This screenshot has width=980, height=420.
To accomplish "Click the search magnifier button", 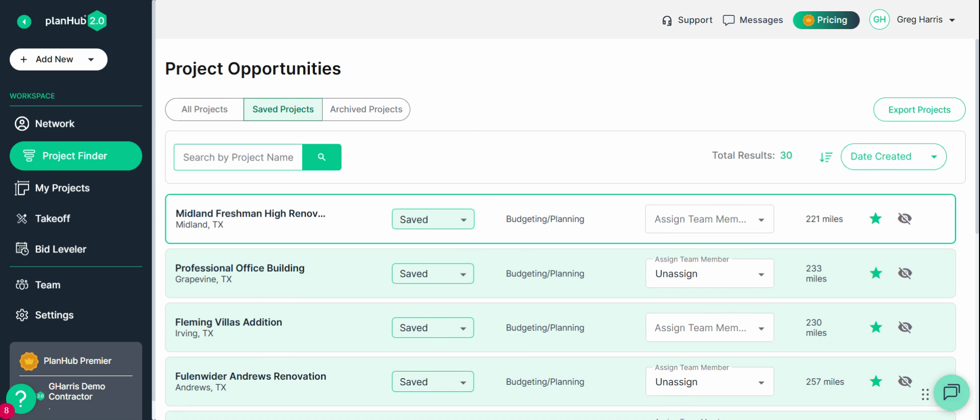I will point(322,157).
